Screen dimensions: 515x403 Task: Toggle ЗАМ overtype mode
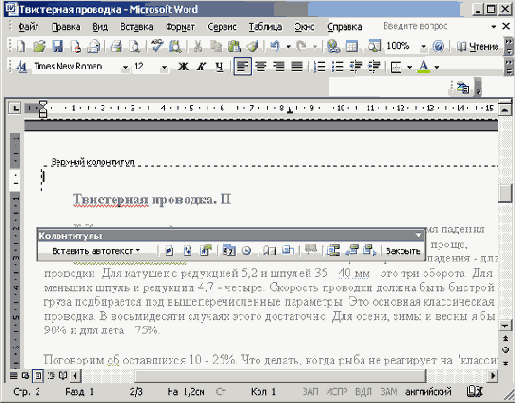(x=389, y=391)
